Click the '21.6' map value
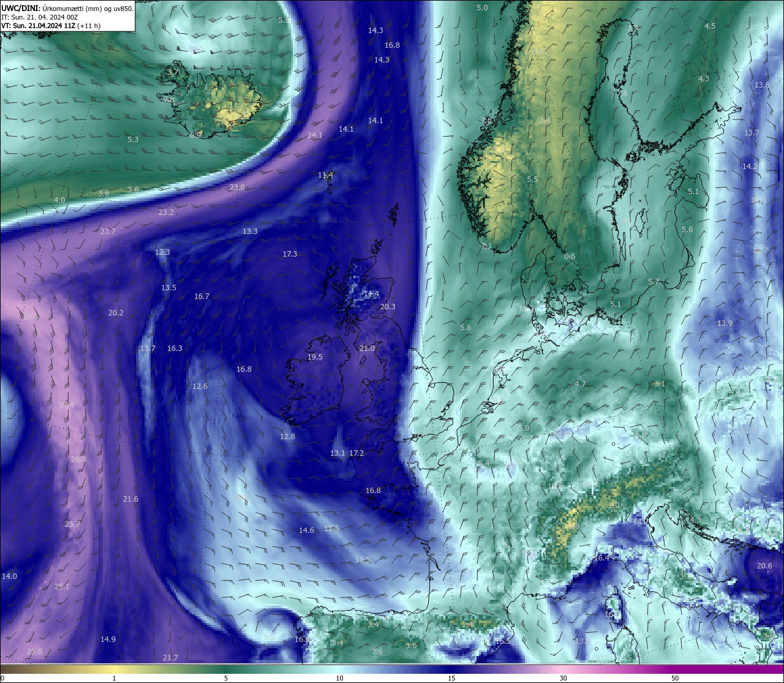 click(x=130, y=499)
